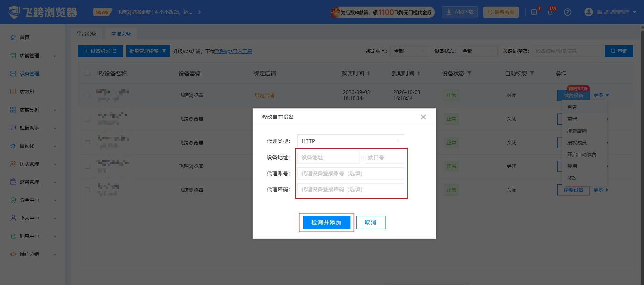Screen dimensions: 644x285
Task: Click the 店铺管理 store icon
Action: pyautogui.click(x=13, y=56)
